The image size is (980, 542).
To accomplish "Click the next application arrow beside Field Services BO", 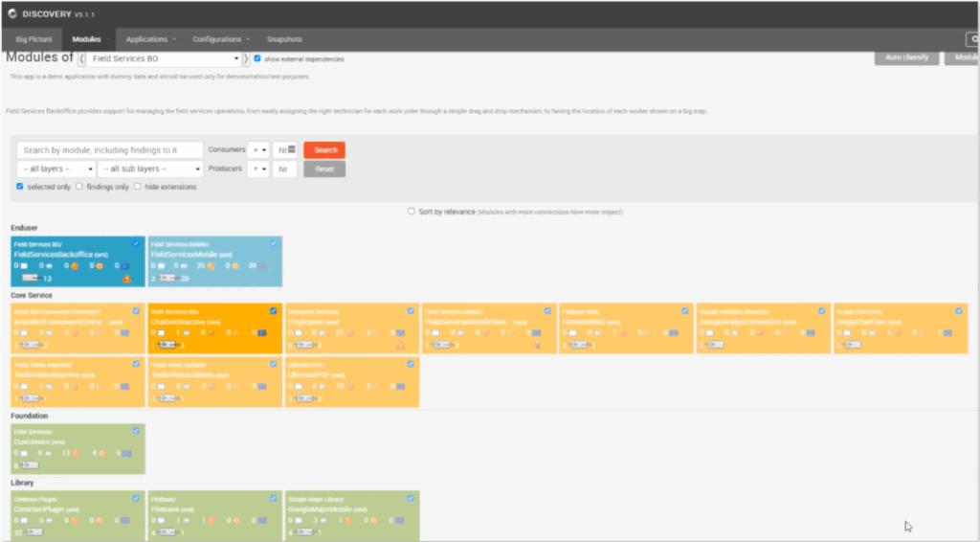I will 246,59.
